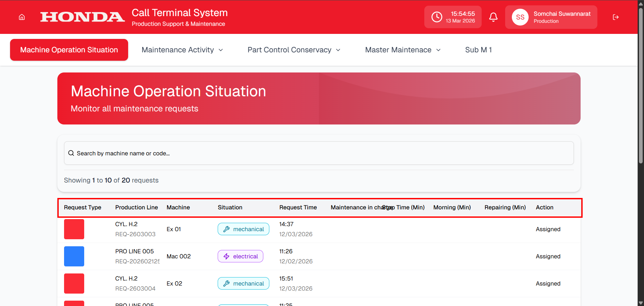
Task: Open the Master Maintenace dropdown
Action: pos(402,50)
